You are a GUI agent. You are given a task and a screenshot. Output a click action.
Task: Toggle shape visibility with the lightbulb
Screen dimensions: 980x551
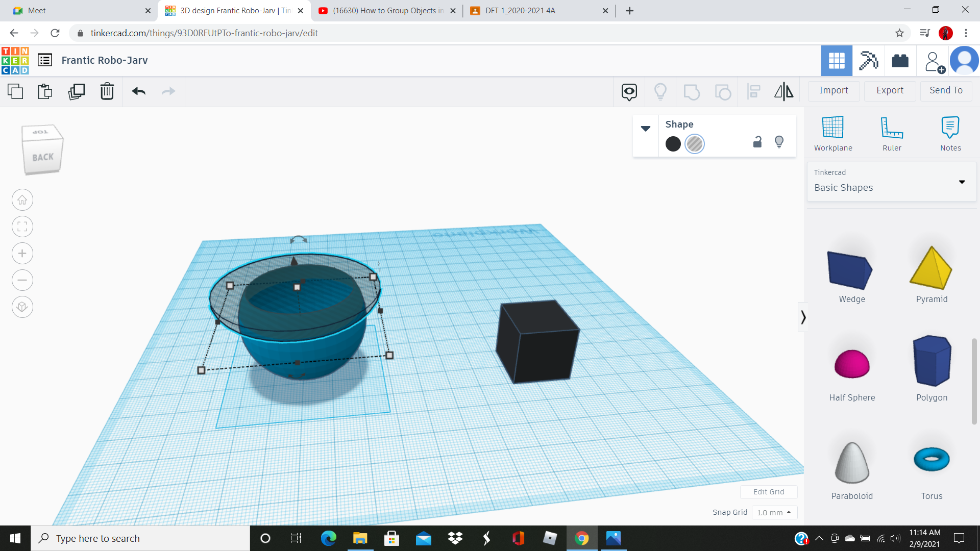tap(779, 142)
